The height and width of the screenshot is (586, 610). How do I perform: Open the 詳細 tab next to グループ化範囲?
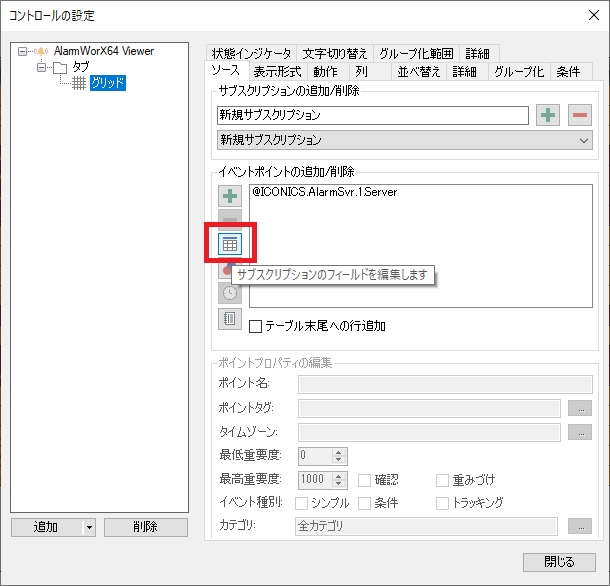click(x=478, y=53)
